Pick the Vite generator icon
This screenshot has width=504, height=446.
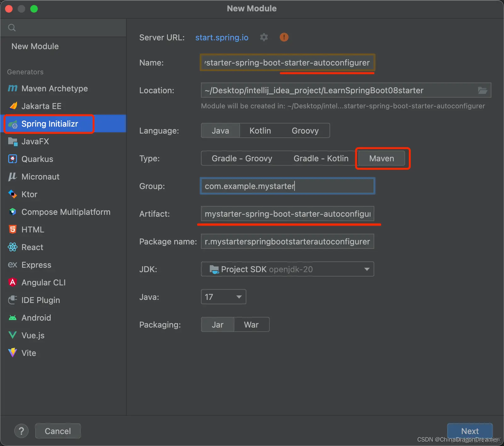pyautogui.click(x=13, y=353)
